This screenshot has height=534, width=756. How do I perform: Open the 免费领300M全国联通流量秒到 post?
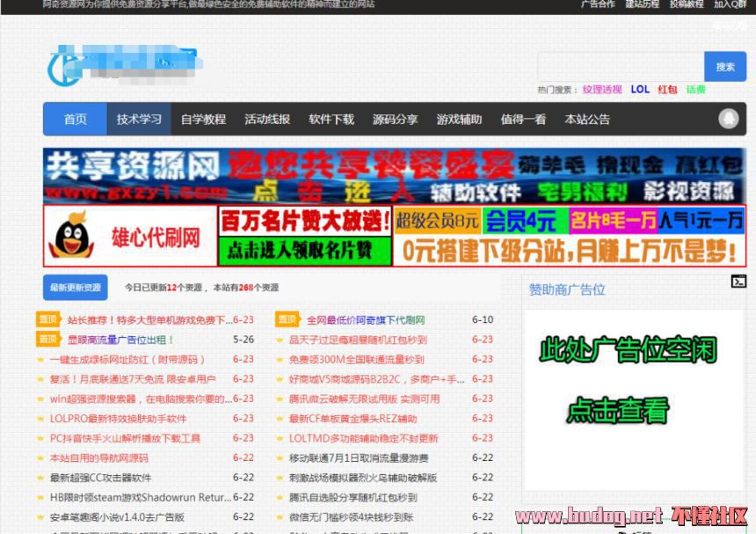click(x=356, y=360)
